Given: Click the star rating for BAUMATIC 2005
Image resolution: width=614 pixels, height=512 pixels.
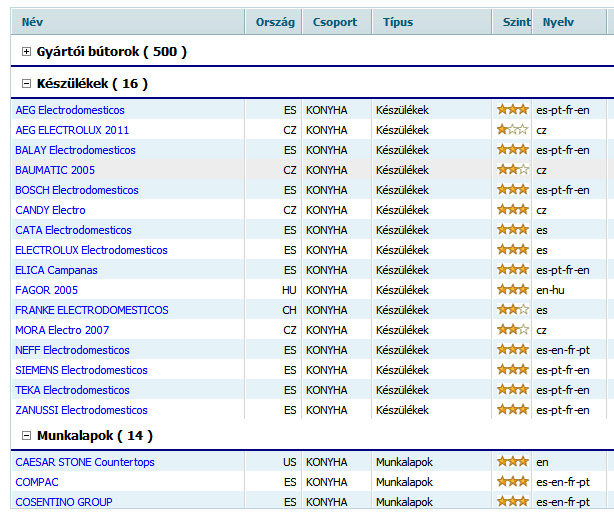Looking at the screenshot, I should [513, 169].
